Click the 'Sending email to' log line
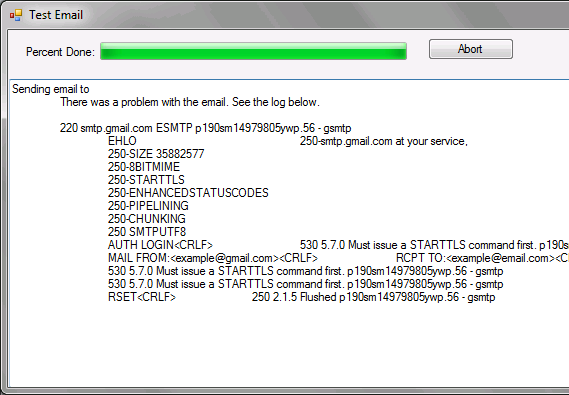This screenshot has width=569, height=395. (x=51, y=89)
